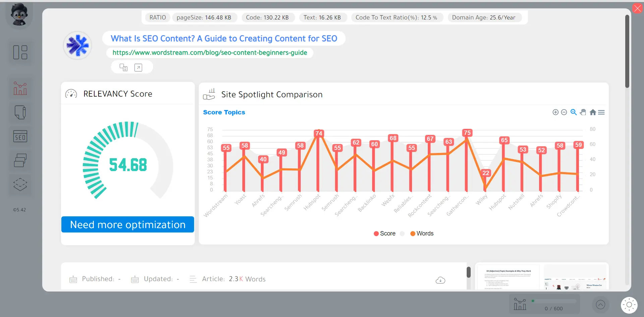The height and width of the screenshot is (317, 644).
Task: Click the 54.68 relevancy gauge
Action: pyautogui.click(x=128, y=160)
